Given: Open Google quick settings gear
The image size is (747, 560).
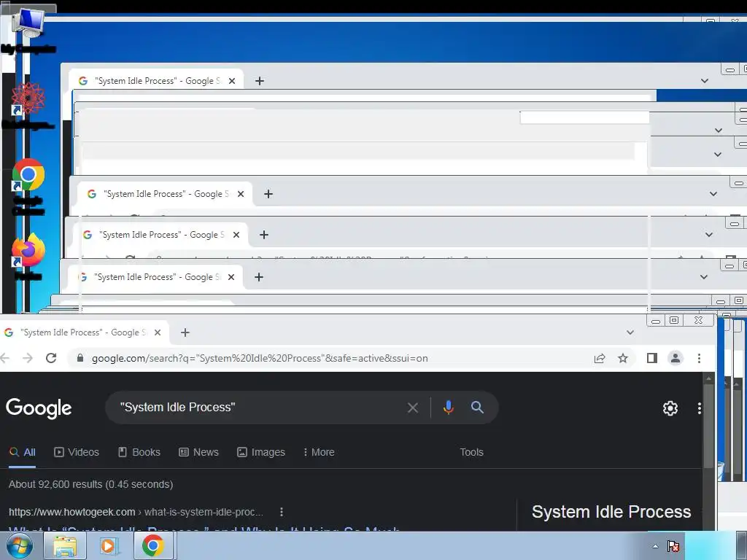Looking at the screenshot, I should pyautogui.click(x=670, y=408).
